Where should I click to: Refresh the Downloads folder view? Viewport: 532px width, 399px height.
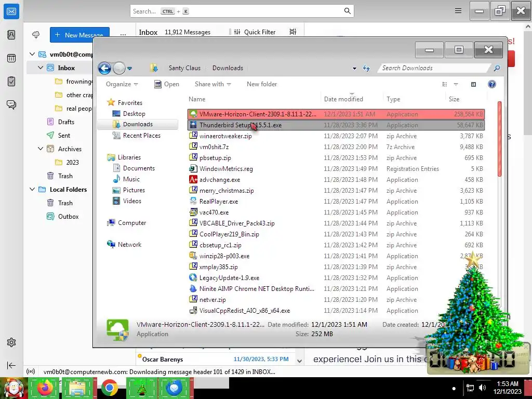[x=366, y=68]
